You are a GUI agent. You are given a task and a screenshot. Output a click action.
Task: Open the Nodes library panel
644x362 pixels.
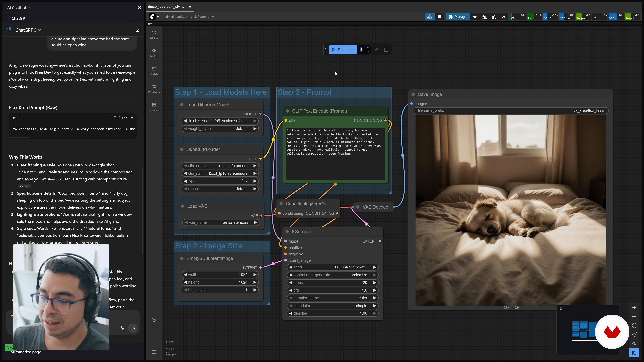pos(154,53)
